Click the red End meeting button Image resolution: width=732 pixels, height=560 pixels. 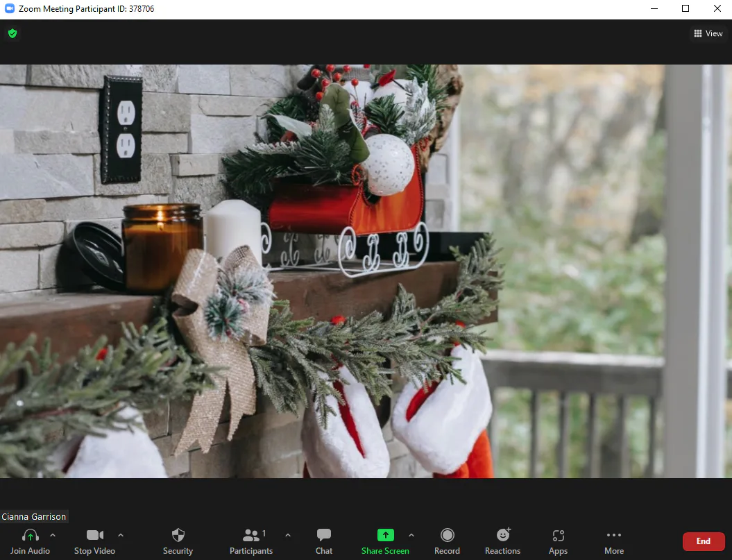point(704,541)
